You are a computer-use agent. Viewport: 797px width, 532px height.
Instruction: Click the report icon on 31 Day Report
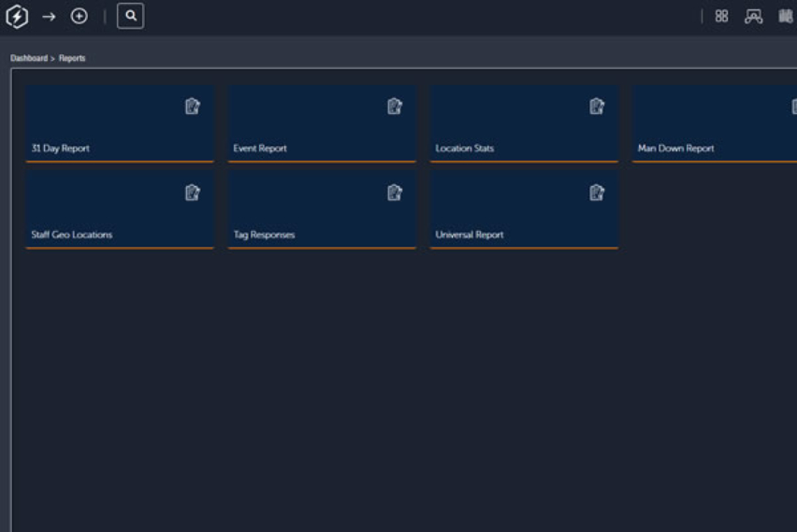[x=193, y=107]
